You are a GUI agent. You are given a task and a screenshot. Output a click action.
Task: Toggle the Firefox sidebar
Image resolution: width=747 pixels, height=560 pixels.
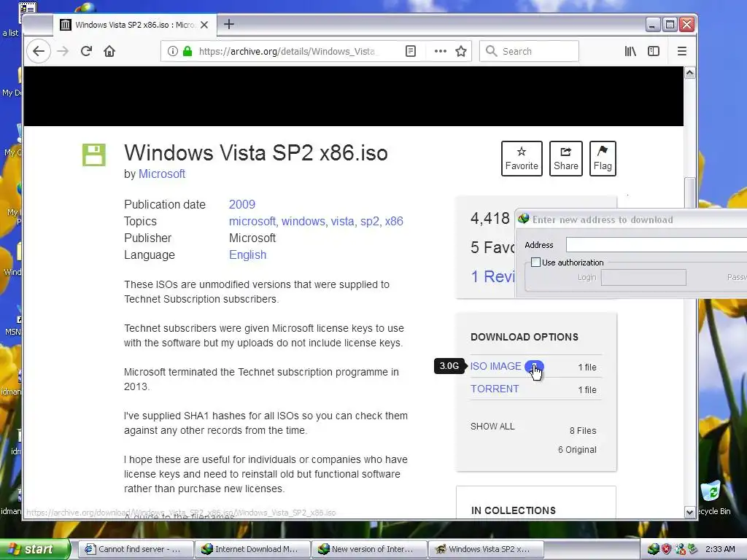coord(654,51)
